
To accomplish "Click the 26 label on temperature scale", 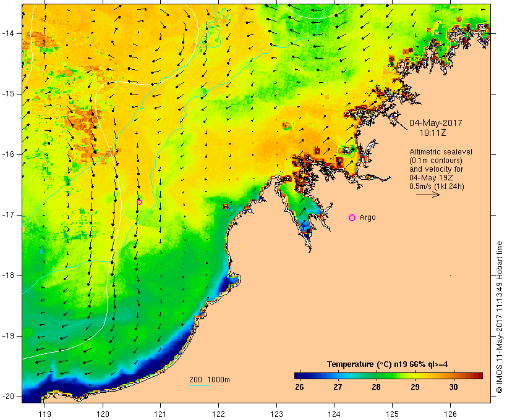I will [299, 387].
